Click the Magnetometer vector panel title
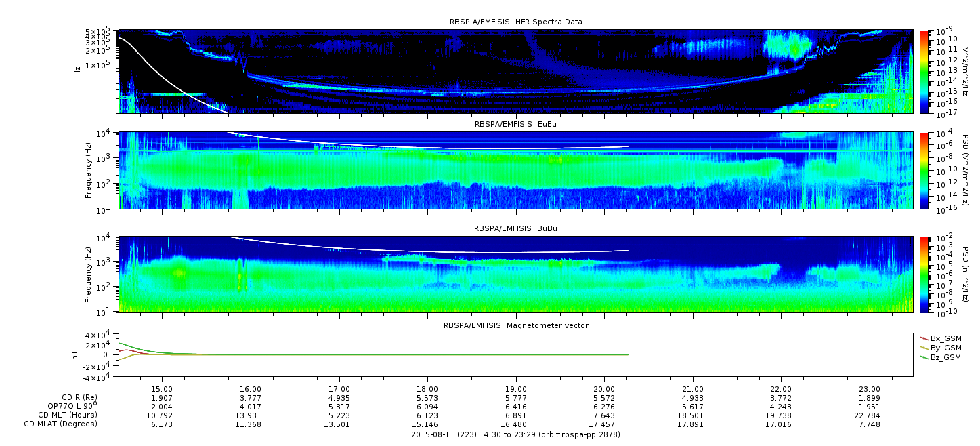The width and height of the screenshot is (980, 446). tap(515, 325)
